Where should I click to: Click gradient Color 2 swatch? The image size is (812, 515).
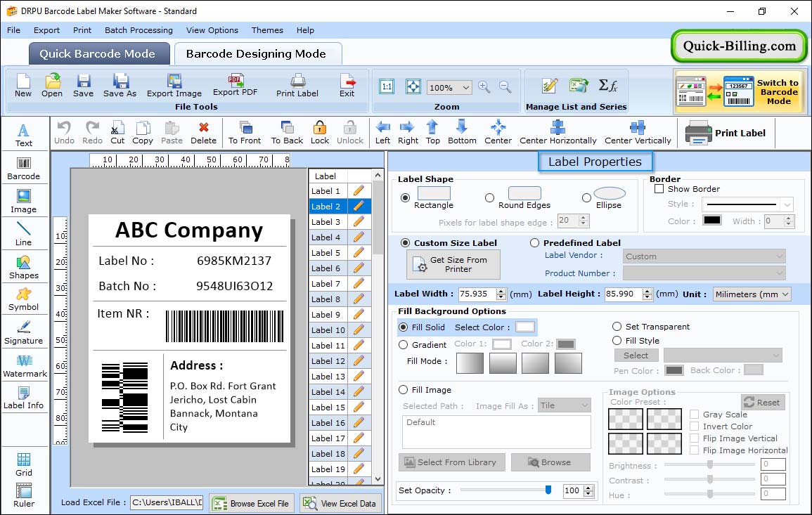(565, 344)
